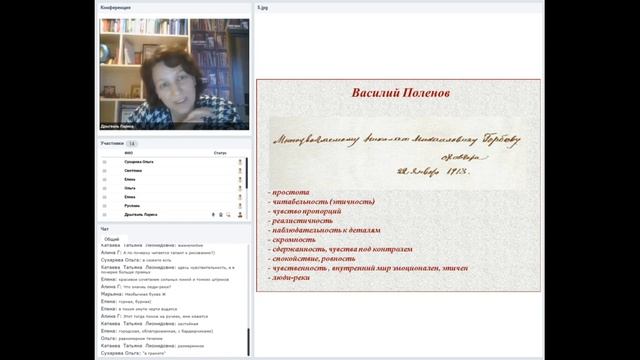Click the Драгвель Лариса name label on video
Screen dimensions: 640x360
118,127
